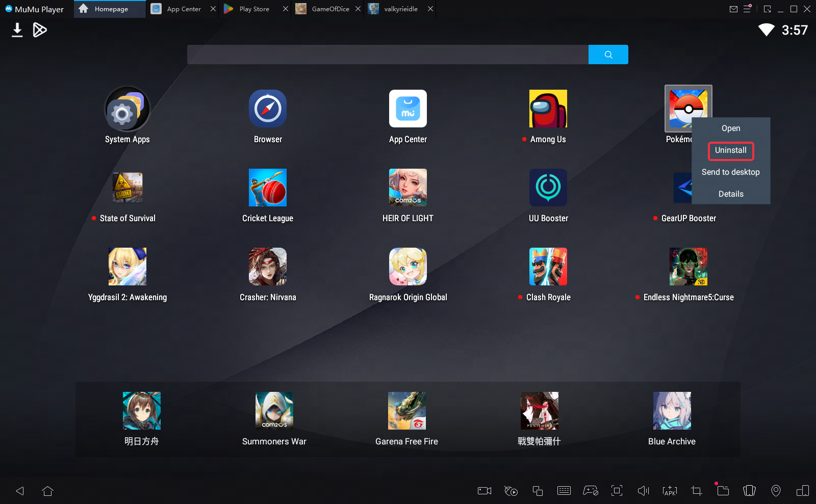Click the shake device icon

pos(750,491)
